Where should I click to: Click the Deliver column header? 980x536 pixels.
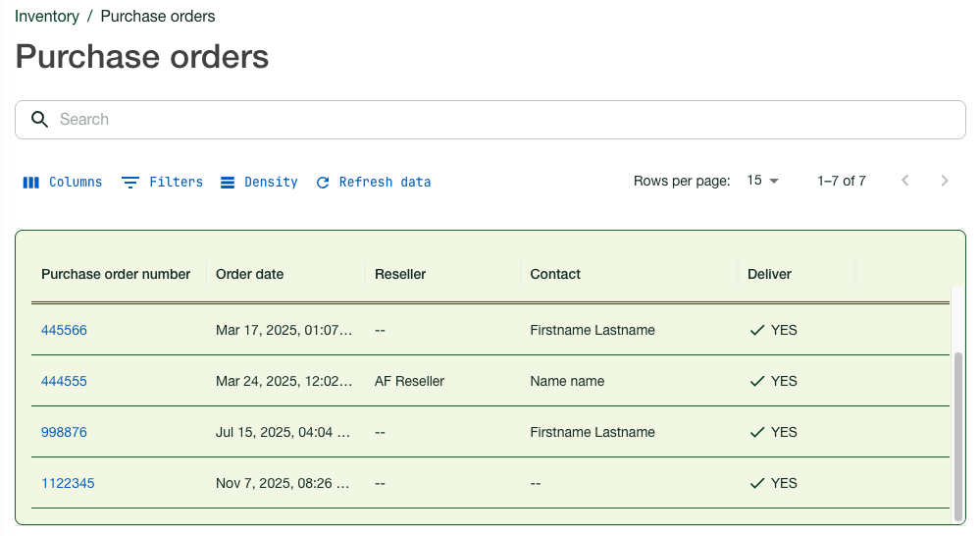(x=769, y=275)
